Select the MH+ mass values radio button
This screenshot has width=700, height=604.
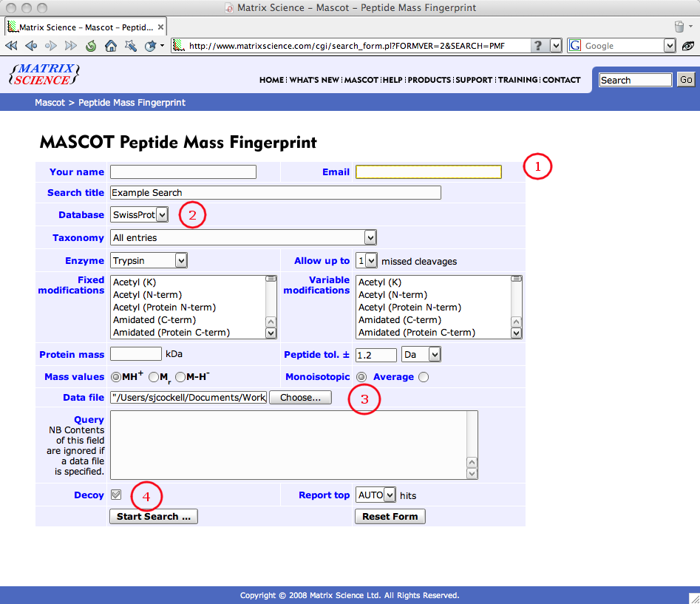116,377
